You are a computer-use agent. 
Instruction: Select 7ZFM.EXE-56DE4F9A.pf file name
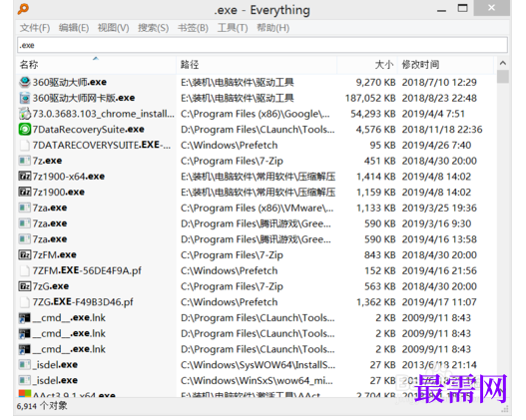[87, 270]
